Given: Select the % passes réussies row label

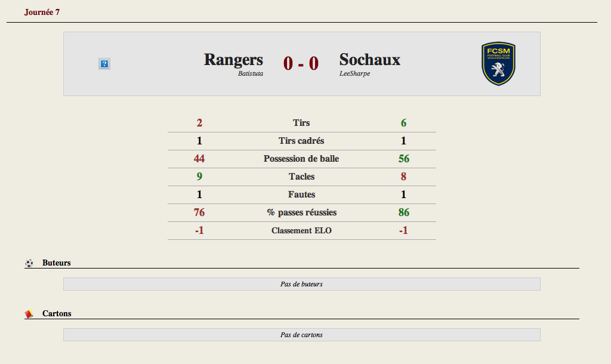Looking at the screenshot, I should point(301,212).
